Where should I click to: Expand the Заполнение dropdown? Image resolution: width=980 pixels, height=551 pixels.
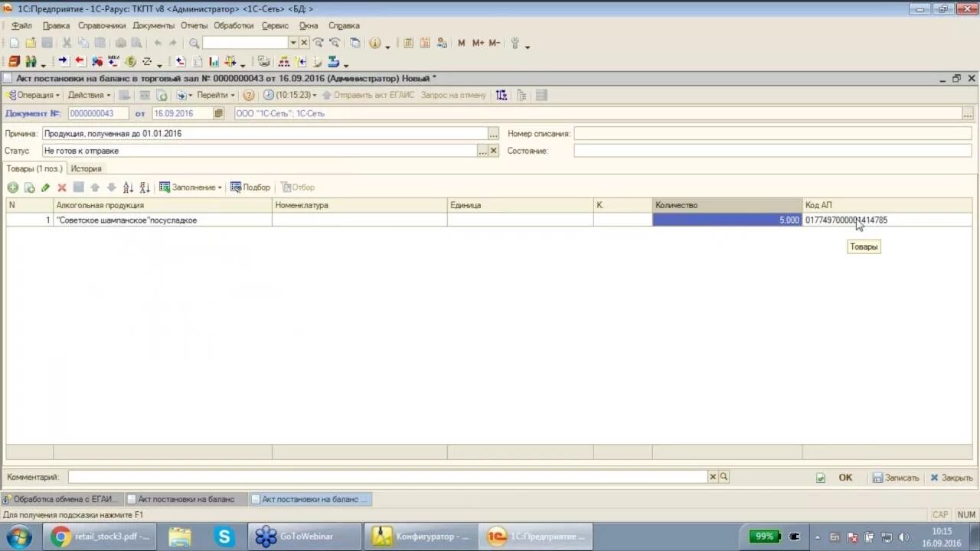click(x=191, y=187)
